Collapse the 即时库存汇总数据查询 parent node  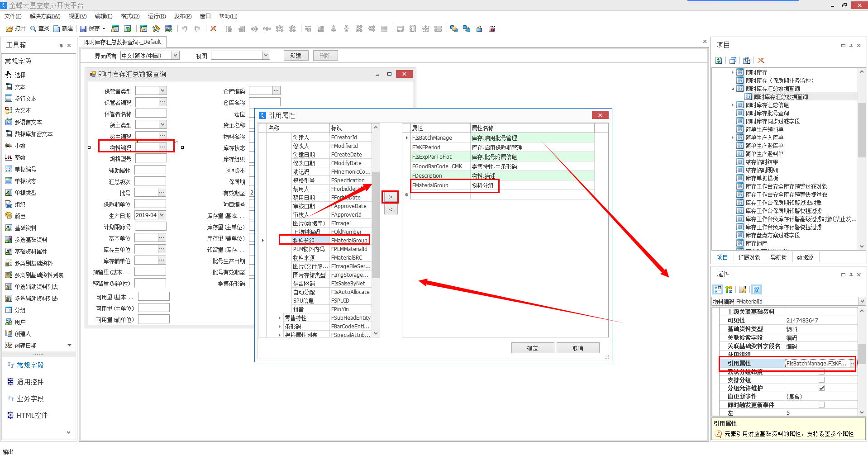click(x=733, y=89)
